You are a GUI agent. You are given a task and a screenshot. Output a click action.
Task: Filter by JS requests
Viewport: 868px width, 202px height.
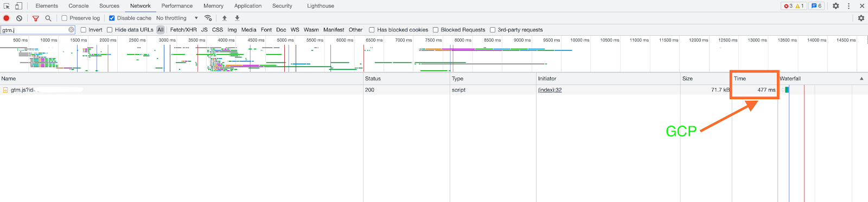coord(205,30)
